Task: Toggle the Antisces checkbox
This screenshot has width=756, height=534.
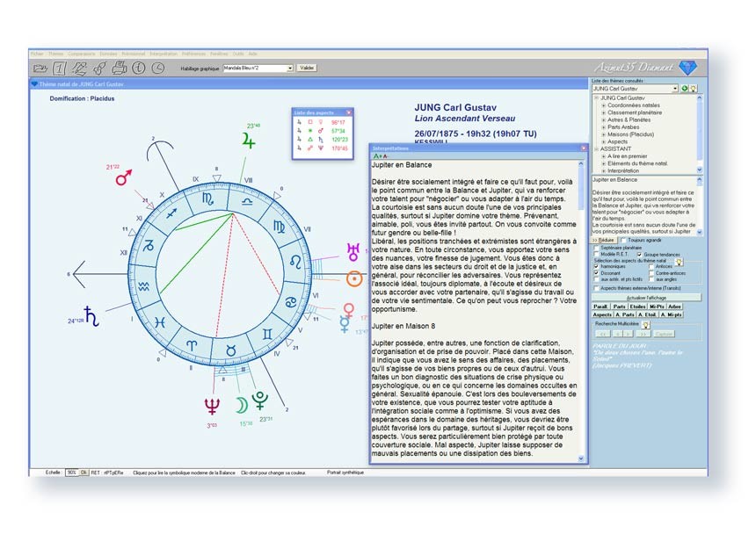Action: pos(651,266)
